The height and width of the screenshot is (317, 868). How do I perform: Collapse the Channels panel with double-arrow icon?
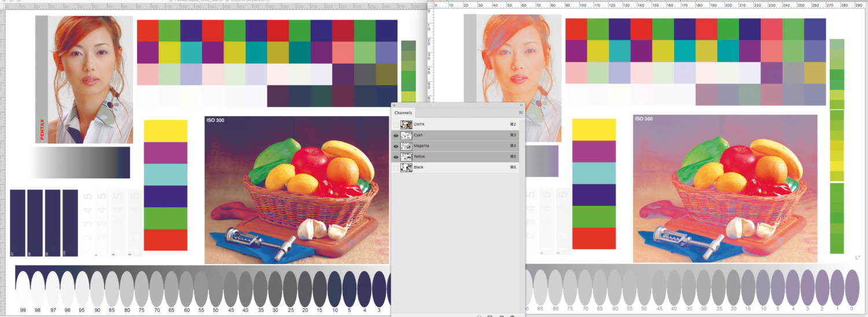[521, 105]
